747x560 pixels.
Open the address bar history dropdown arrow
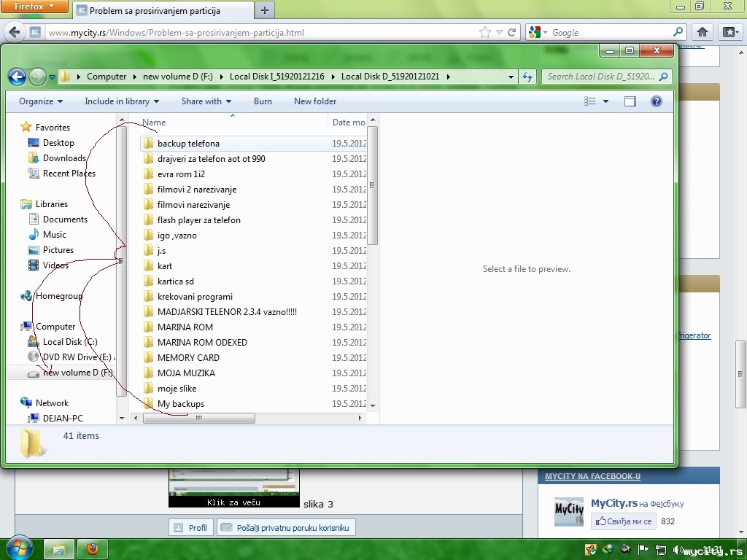(511, 77)
